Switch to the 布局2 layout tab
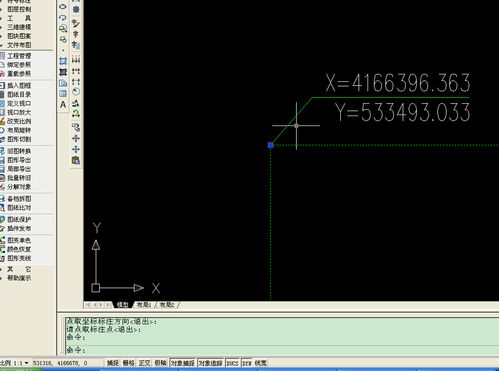 point(167,305)
